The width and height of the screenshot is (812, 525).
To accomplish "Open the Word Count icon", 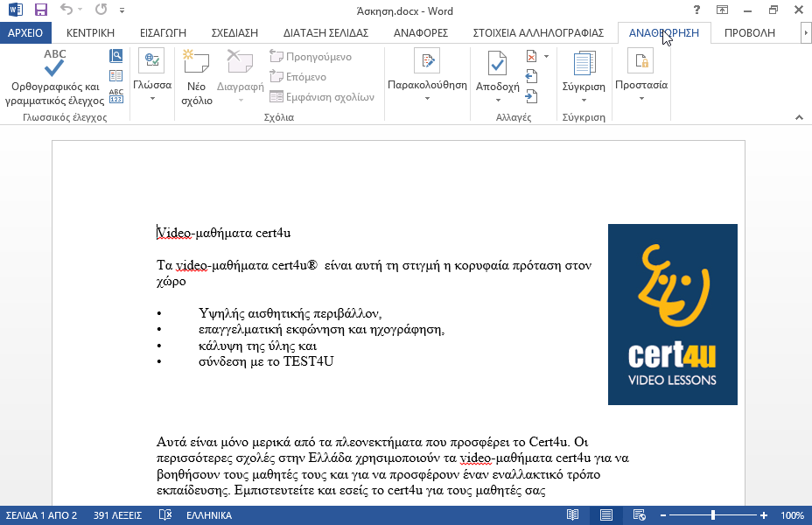I will [116, 95].
